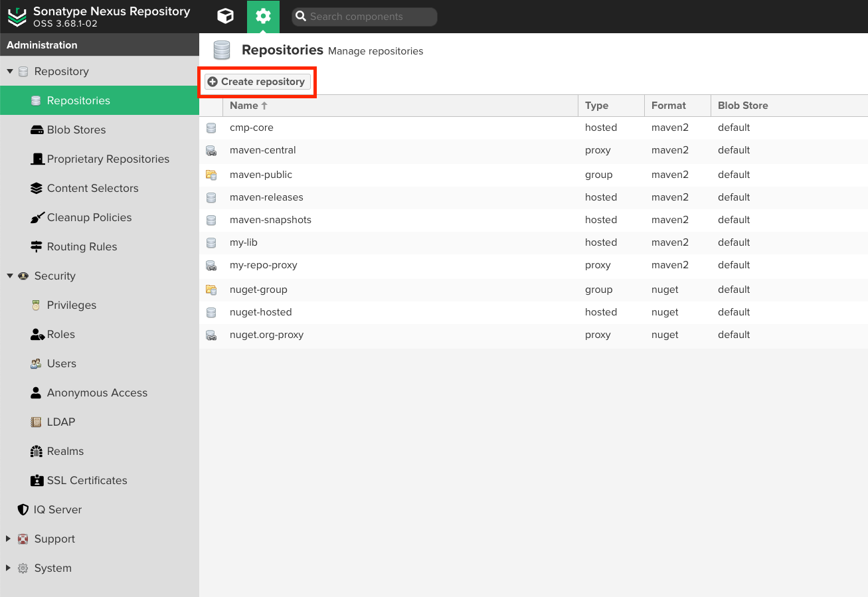Screen dimensions: 868x597
Task: Click the Create repository button
Action: 257,82
